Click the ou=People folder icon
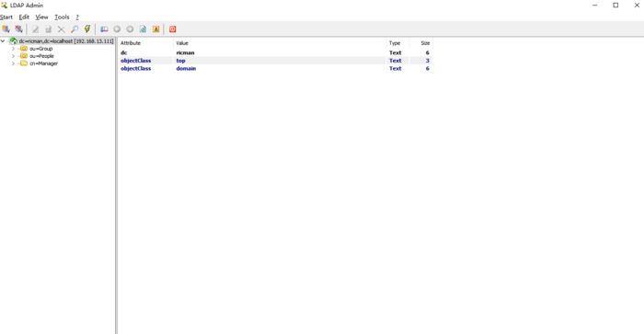 click(x=24, y=56)
